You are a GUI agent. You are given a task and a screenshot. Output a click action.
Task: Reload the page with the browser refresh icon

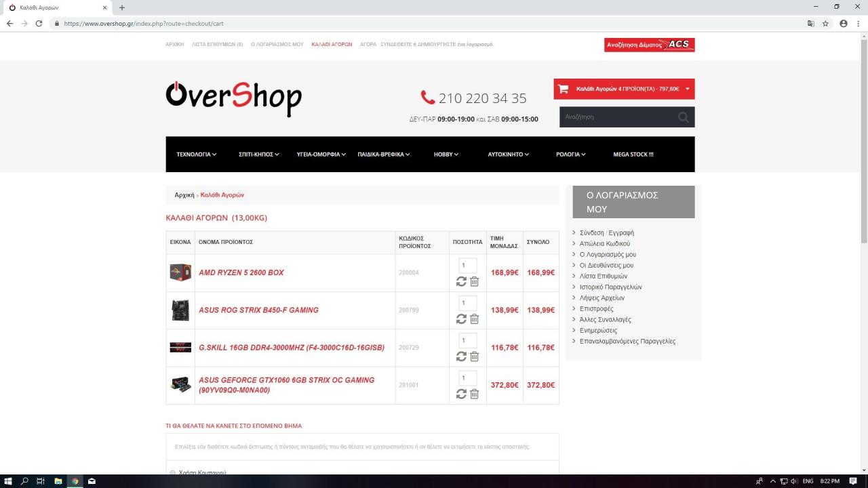(x=39, y=23)
